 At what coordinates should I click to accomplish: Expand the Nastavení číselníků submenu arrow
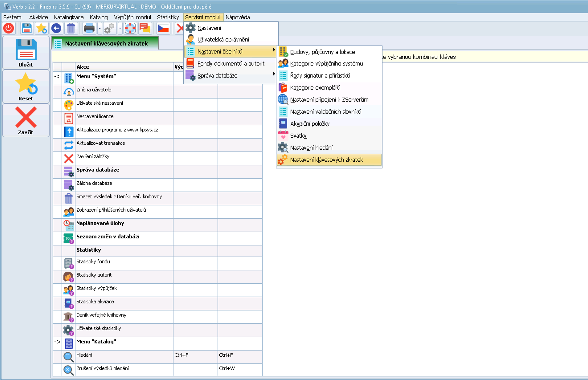tap(274, 50)
